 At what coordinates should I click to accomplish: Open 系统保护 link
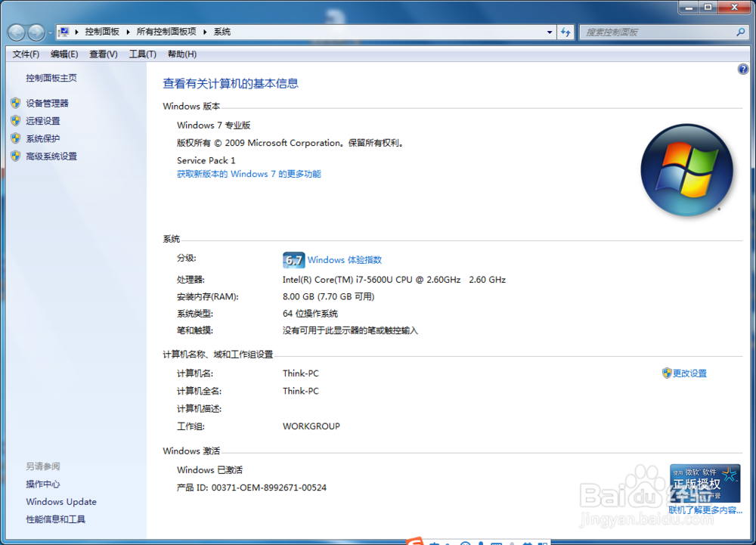coord(43,139)
